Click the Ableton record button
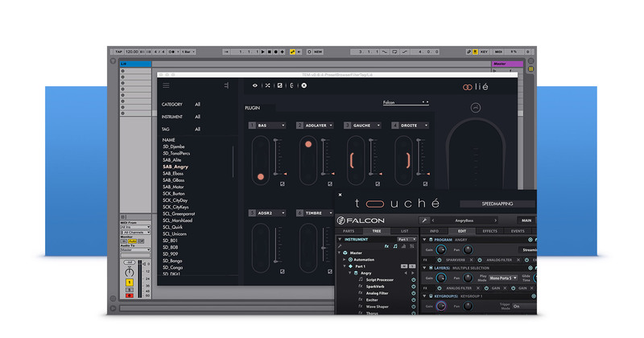 (x=276, y=52)
